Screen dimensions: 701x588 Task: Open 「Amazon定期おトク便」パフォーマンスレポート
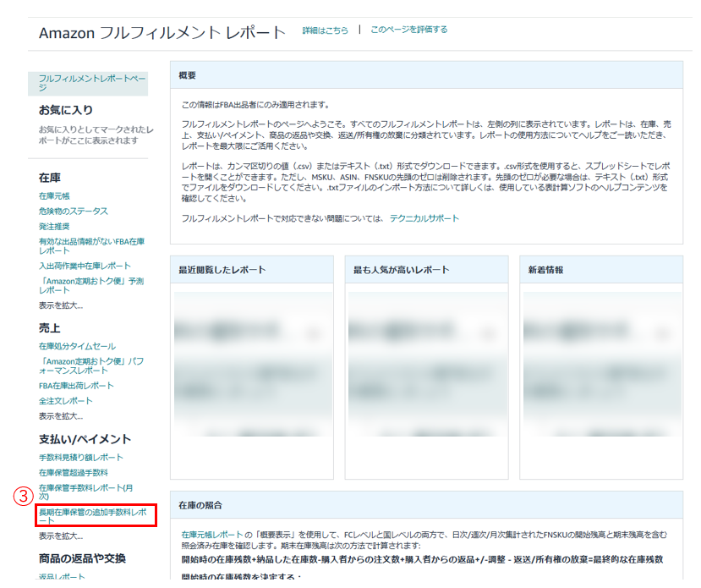(91, 365)
